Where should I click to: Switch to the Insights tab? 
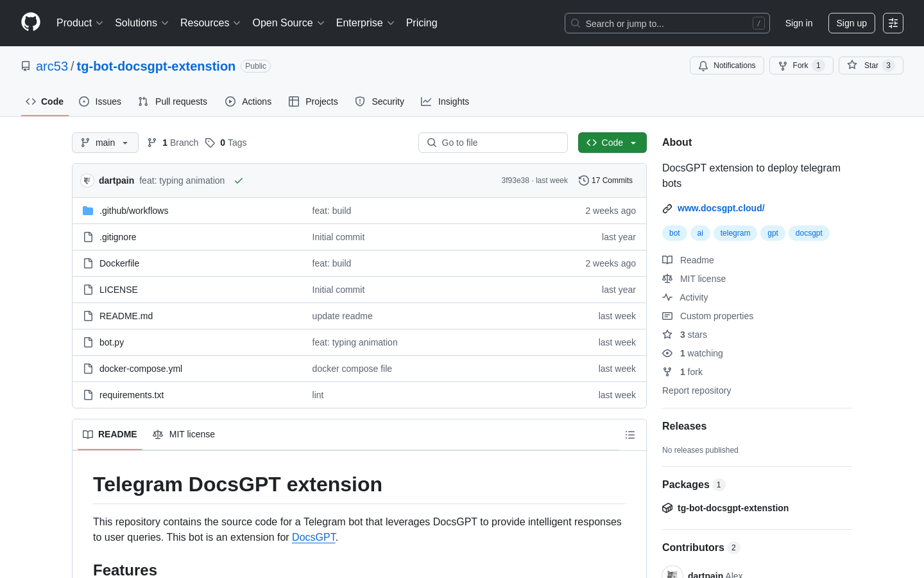[x=445, y=101]
